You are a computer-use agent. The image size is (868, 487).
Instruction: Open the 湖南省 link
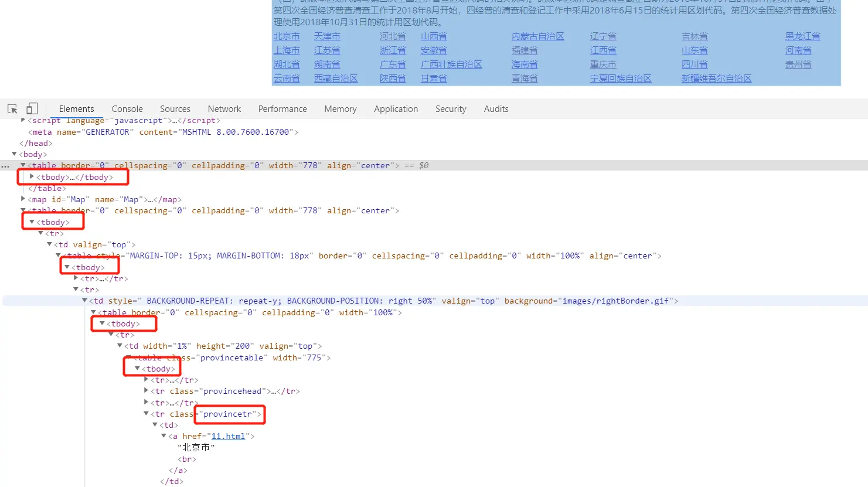click(x=327, y=64)
